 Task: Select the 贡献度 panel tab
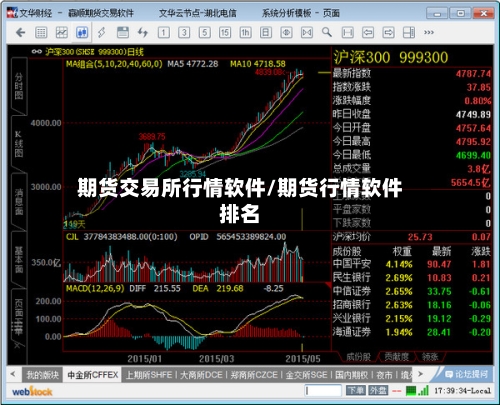(396, 357)
